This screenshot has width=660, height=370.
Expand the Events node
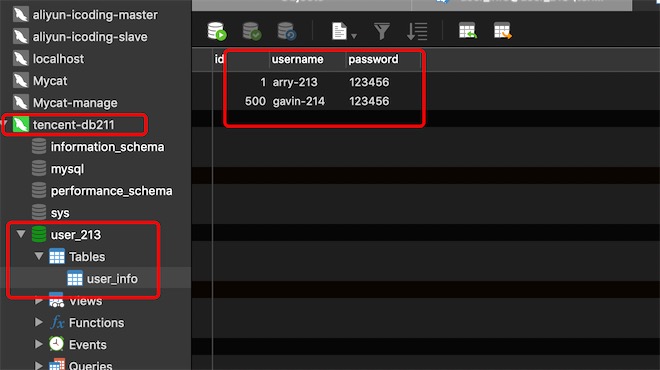coord(38,344)
